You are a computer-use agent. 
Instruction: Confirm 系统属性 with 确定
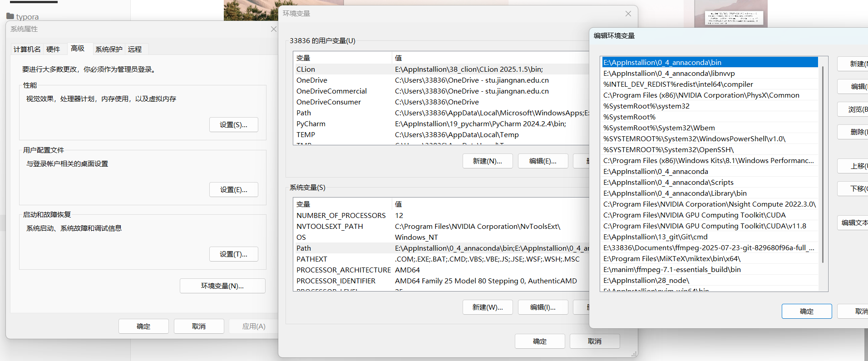[143, 326]
